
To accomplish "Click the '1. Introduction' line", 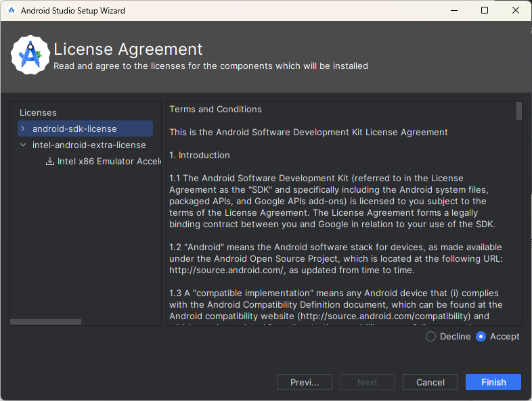I will point(200,155).
